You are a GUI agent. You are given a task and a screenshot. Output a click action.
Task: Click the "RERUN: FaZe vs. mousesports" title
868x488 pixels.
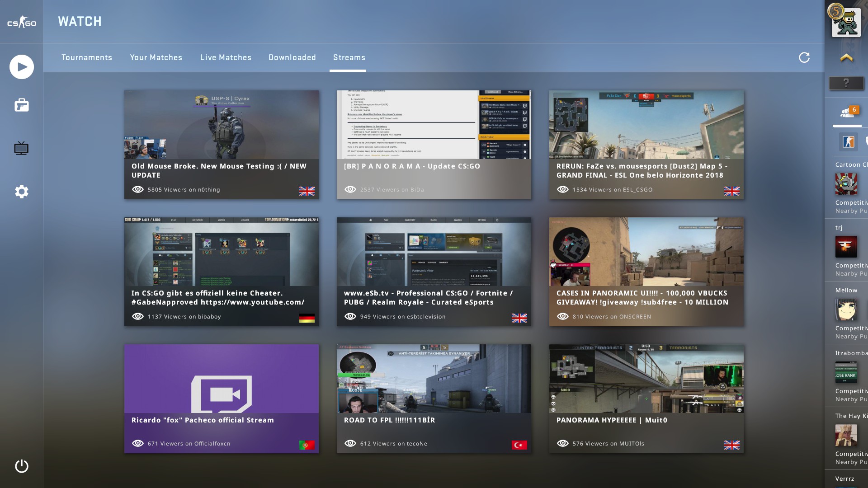tap(642, 171)
